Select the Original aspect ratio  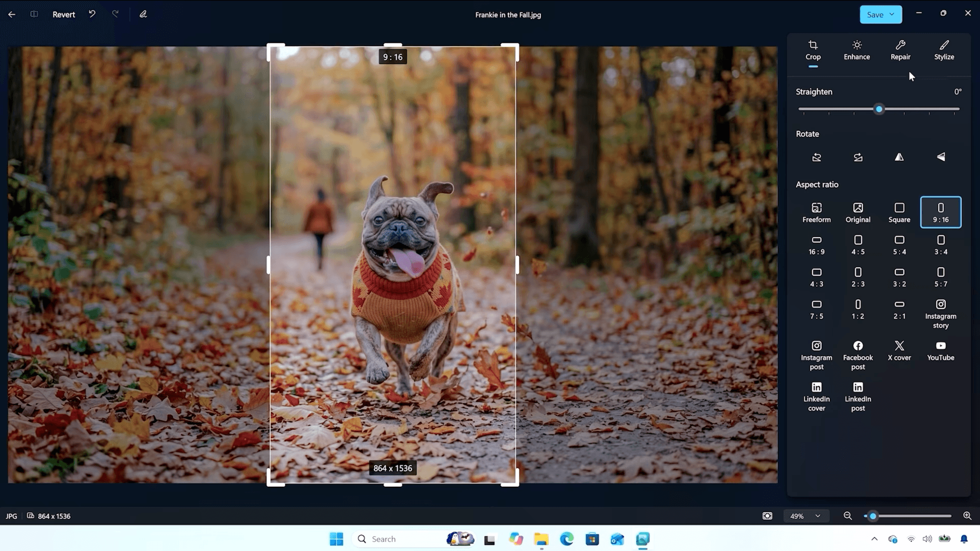[x=858, y=213]
